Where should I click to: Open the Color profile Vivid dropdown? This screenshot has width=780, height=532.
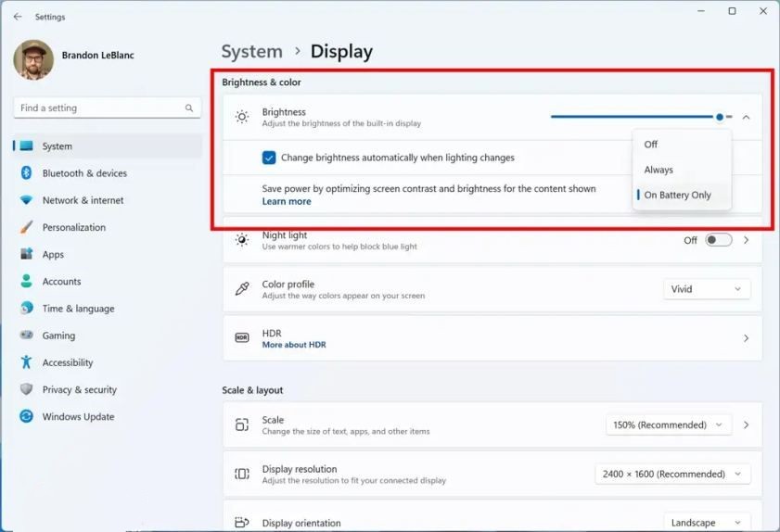pos(707,289)
